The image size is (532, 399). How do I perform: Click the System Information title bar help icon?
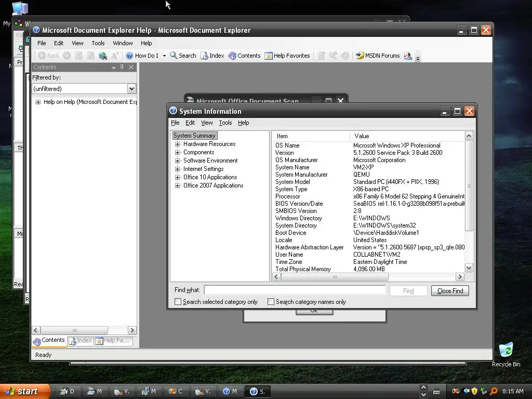tap(174, 111)
